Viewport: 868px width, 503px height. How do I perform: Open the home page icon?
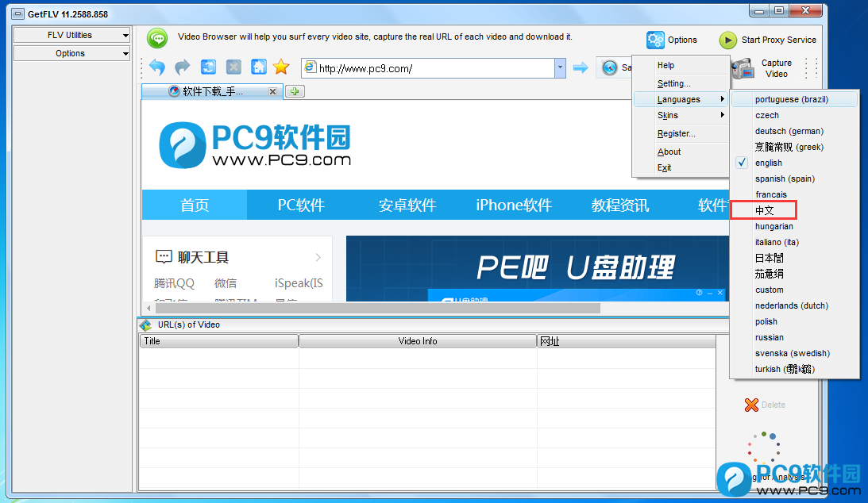pyautogui.click(x=259, y=67)
